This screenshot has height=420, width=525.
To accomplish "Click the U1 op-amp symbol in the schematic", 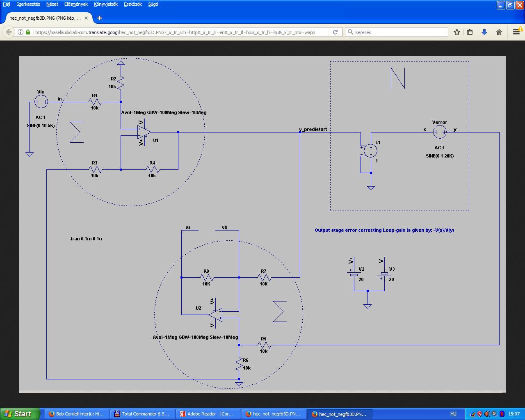I will [144, 132].
